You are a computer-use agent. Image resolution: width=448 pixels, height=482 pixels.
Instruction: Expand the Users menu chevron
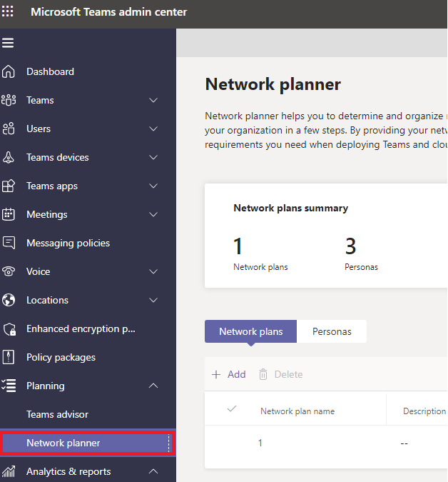pos(153,129)
